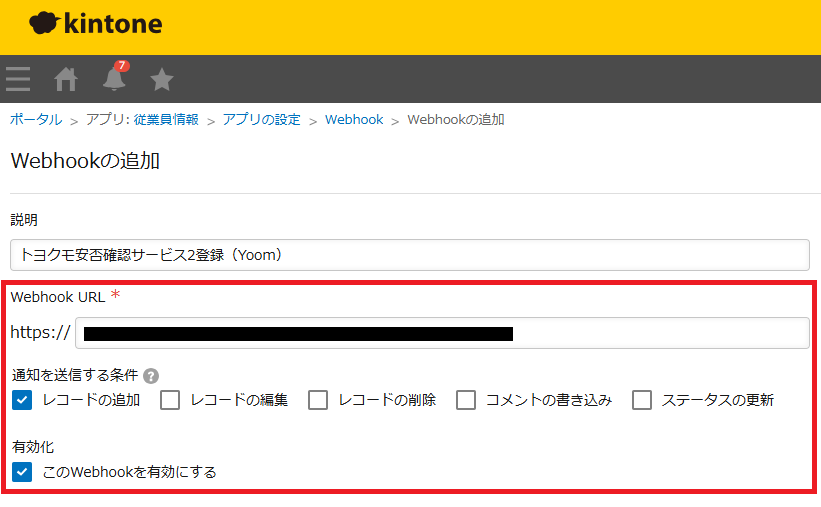This screenshot has width=821, height=507.
Task: Check レコードの編集 checkbox
Action: click(x=170, y=400)
